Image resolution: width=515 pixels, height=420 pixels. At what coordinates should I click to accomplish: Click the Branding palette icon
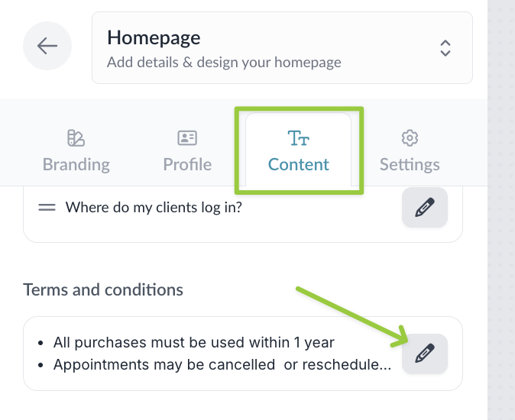click(76, 138)
